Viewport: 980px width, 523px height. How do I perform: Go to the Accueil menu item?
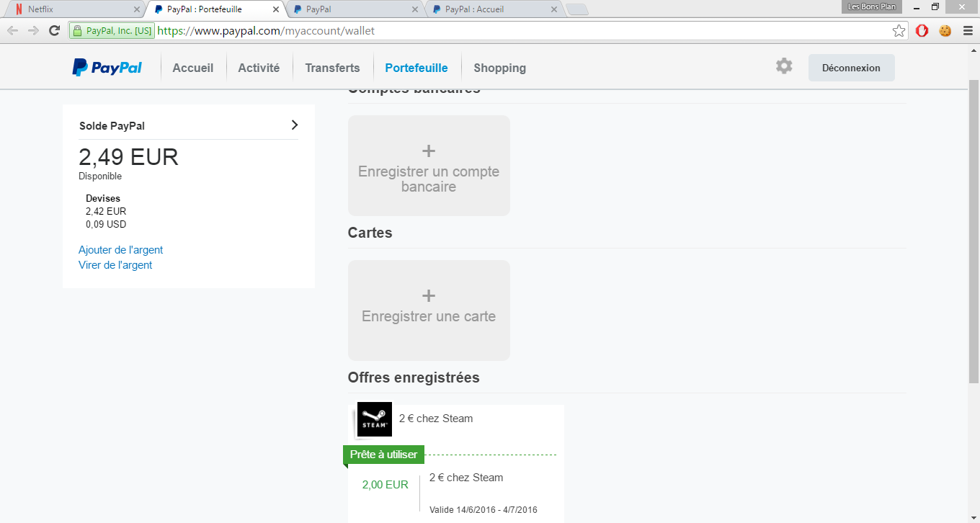coord(193,68)
